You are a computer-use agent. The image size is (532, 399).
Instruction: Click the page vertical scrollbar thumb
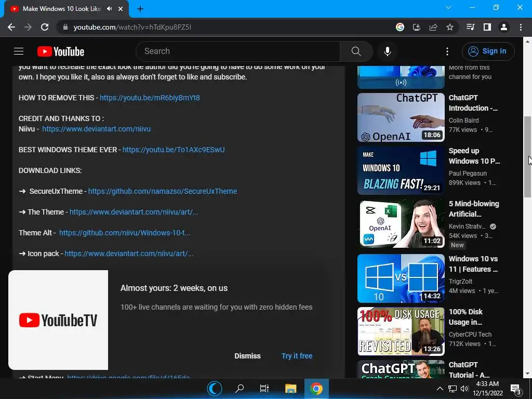pyautogui.click(x=527, y=157)
